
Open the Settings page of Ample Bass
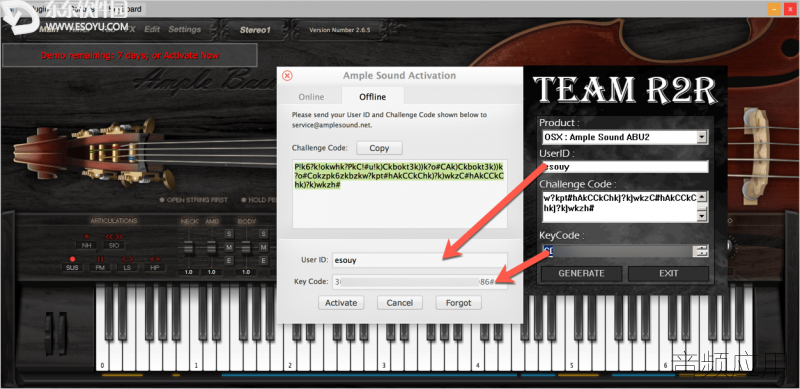185,30
